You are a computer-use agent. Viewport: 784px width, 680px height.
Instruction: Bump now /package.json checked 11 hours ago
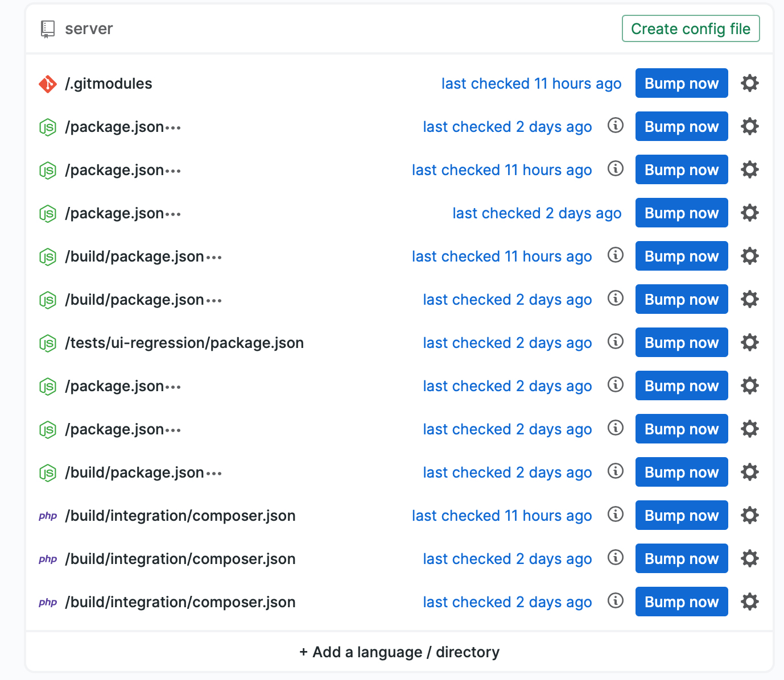[682, 169]
